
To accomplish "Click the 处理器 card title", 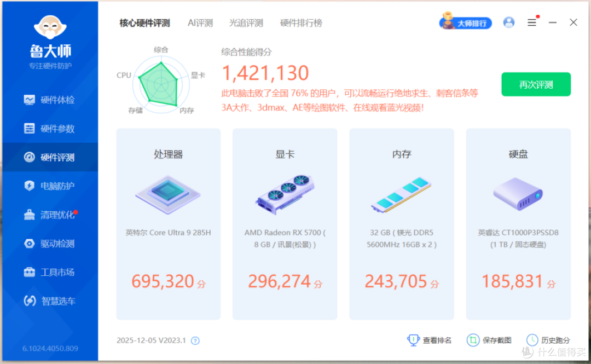I will [x=168, y=154].
